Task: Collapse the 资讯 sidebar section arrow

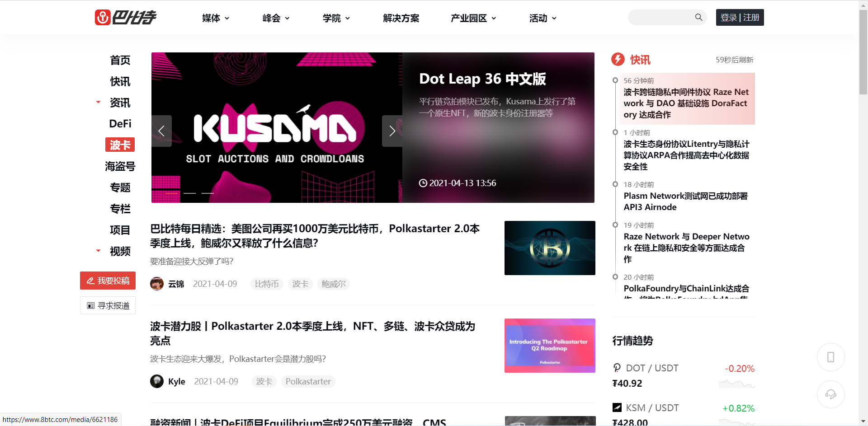Action: [98, 102]
